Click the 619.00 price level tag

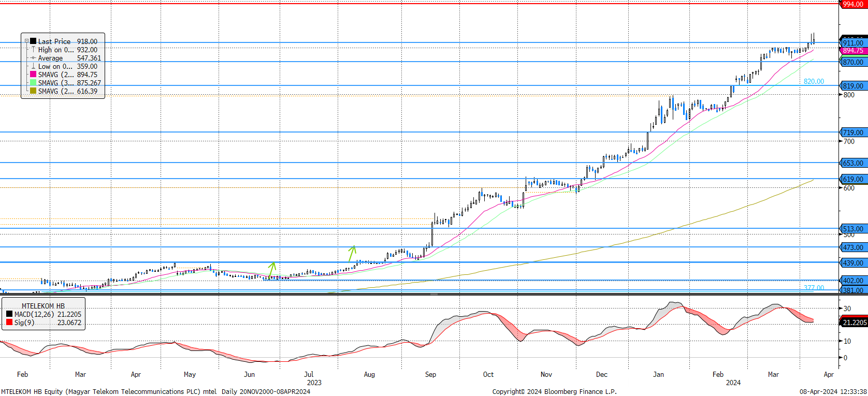tap(853, 179)
